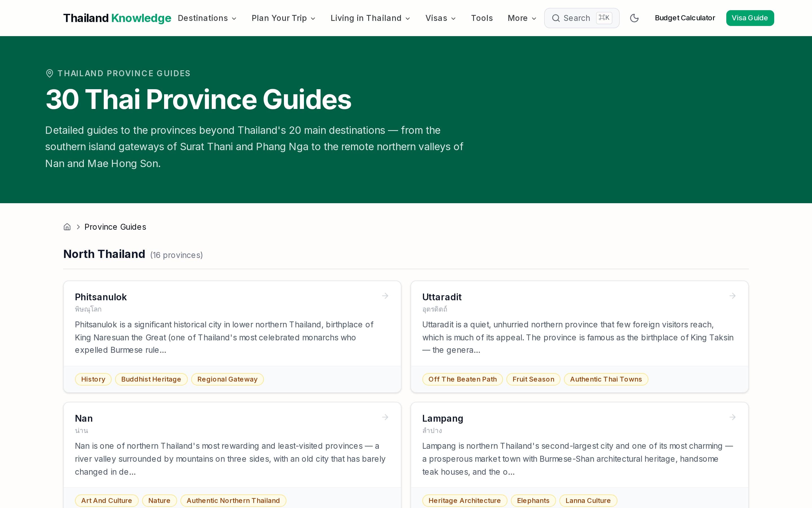Screen dimensions: 812x508
Task: Click the Thai name ลำปาง text
Action: point(432,430)
